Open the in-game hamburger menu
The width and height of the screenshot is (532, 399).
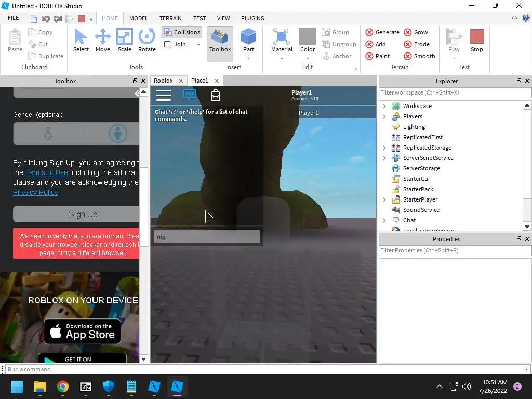pyautogui.click(x=164, y=96)
